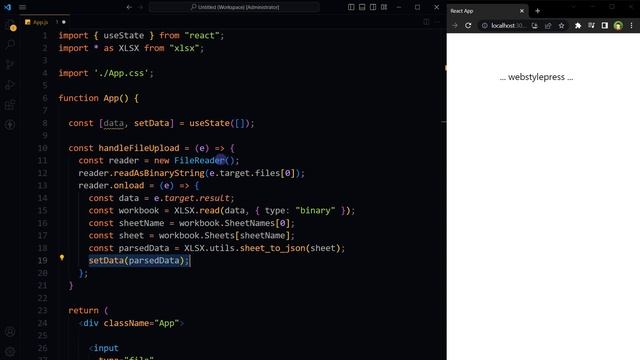
Task: Click the lightbulb code action on line 19
Action: (x=62, y=258)
